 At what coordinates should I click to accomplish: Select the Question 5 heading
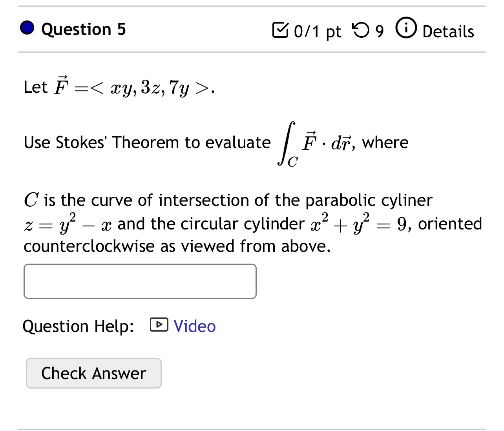(x=83, y=29)
